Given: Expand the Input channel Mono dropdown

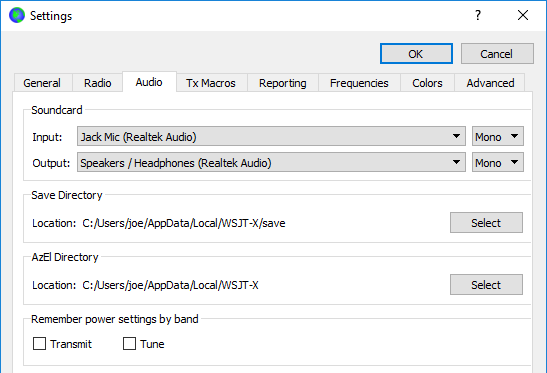Looking at the screenshot, I should (497, 136).
